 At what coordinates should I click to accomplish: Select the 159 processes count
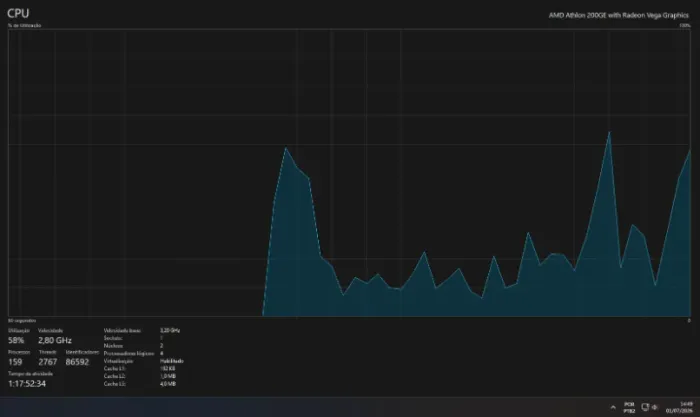click(15, 362)
